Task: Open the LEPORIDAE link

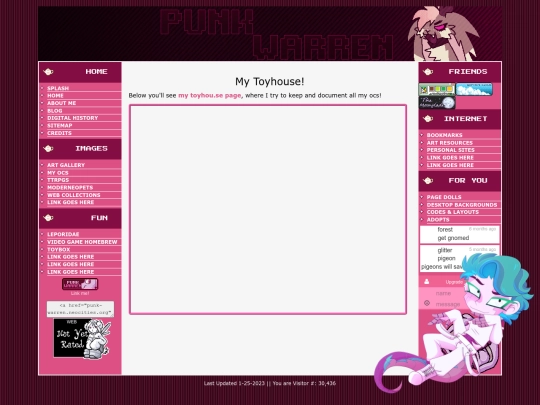Action: click(x=63, y=234)
